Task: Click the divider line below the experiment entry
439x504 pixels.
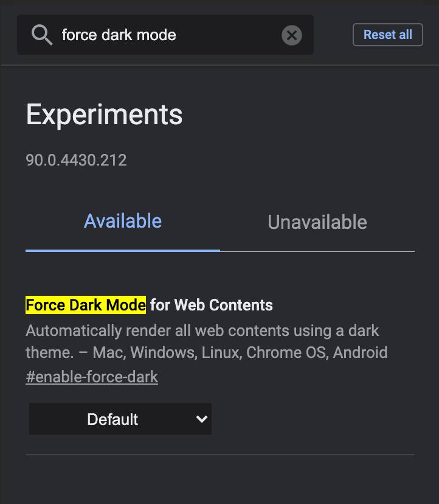Action: click(x=220, y=454)
